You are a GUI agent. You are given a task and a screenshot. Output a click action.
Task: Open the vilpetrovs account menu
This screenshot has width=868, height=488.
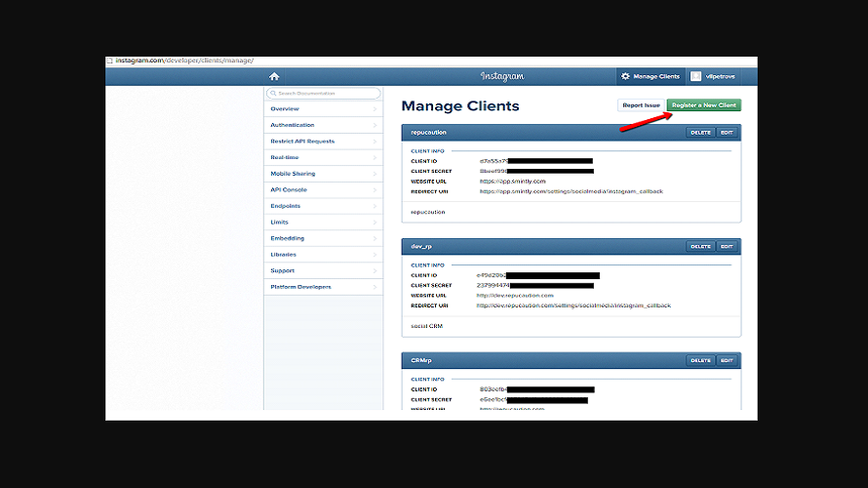(x=713, y=76)
